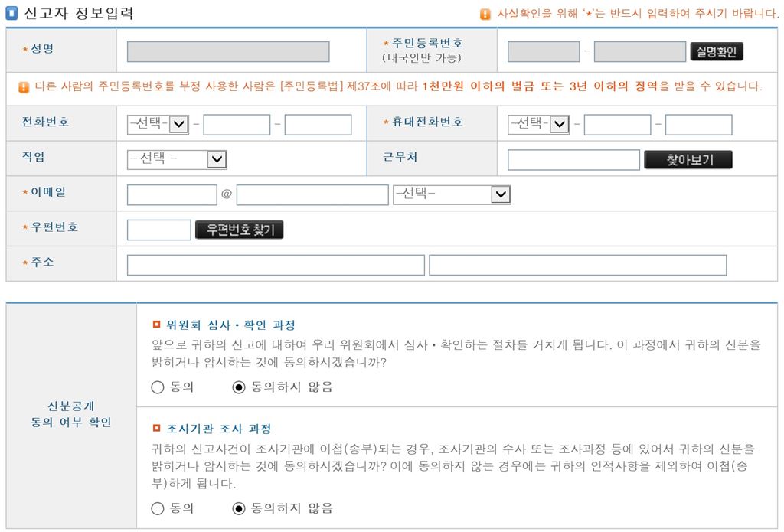
Task: Click the 우편번호 찾기 button
Action: point(240,229)
